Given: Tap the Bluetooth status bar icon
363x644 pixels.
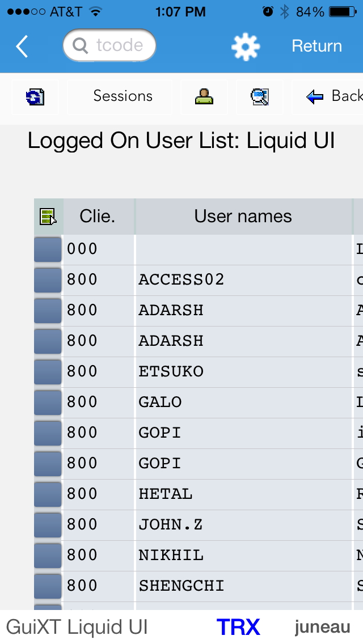Looking at the screenshot, I should point(285,12).
